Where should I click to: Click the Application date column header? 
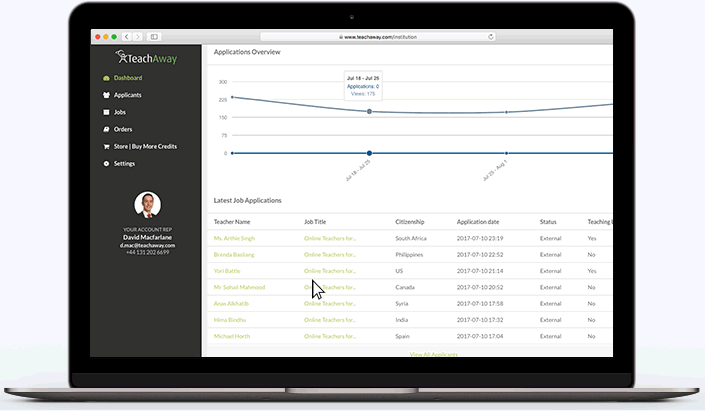(478, 222)
